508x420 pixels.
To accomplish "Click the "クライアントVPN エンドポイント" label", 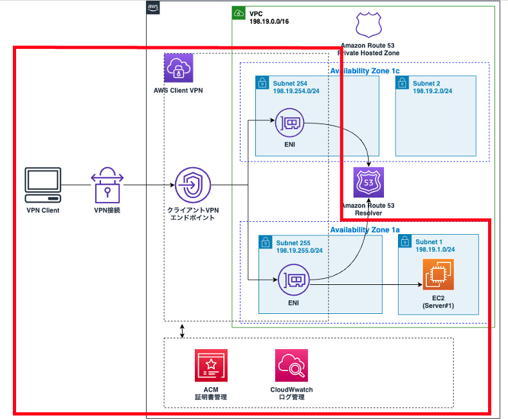I will pos(193,214).
